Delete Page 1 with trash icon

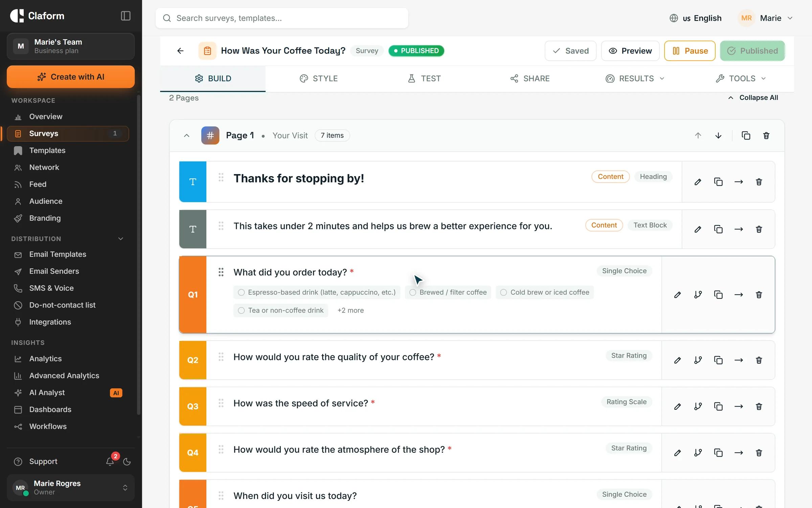(766, 135)
